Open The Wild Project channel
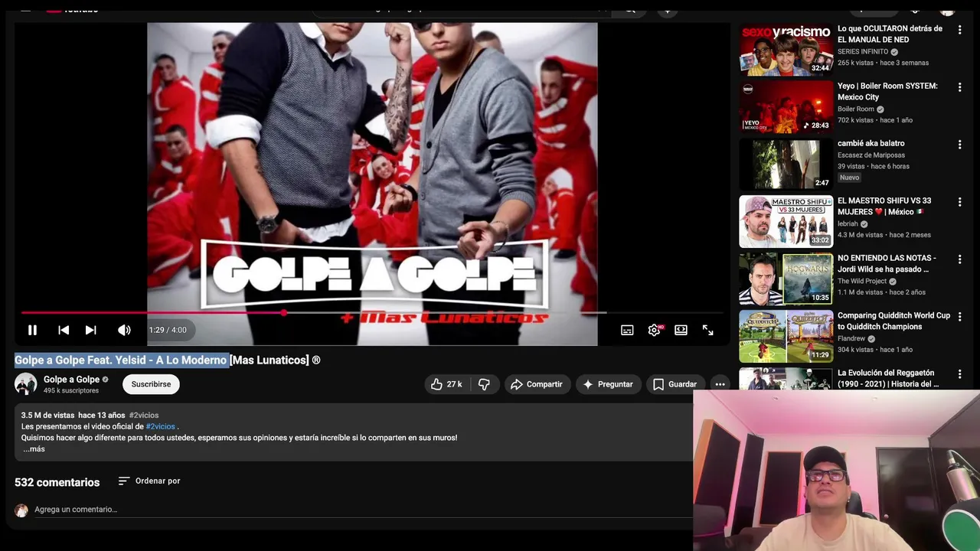The width and height of the screenshot is (980, 551). 862,281
